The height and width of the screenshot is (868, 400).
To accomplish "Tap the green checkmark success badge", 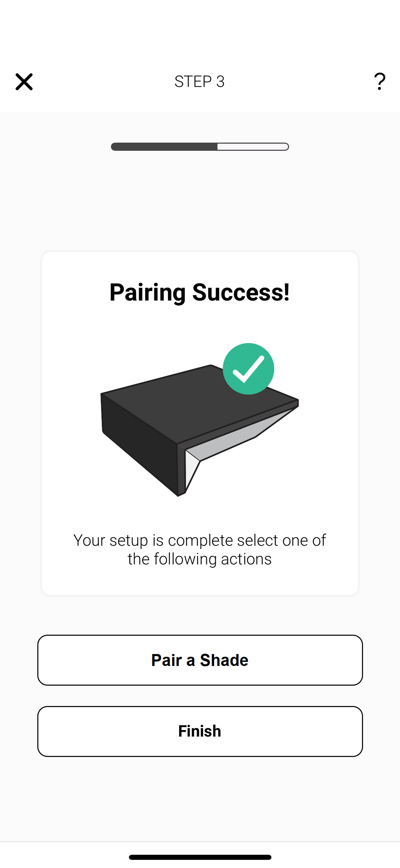I will [x=248, y=369].
